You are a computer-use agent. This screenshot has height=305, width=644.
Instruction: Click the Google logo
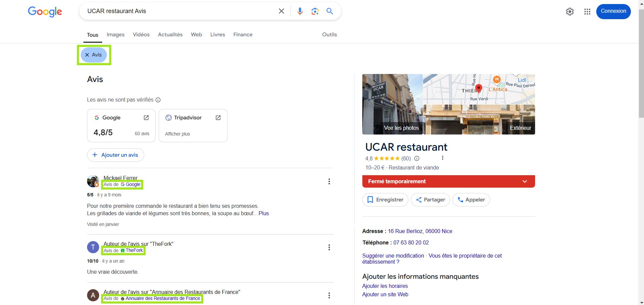(45, 12)
